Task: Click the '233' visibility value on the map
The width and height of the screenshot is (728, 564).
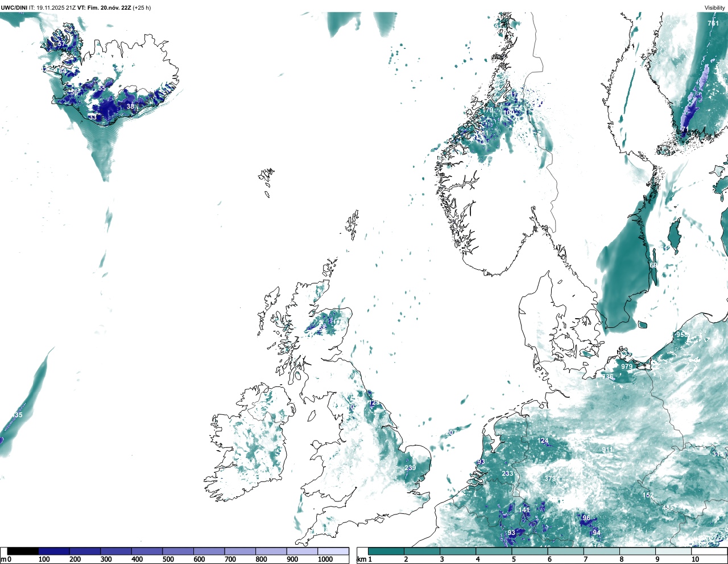Action: click(x=507, y=474)
